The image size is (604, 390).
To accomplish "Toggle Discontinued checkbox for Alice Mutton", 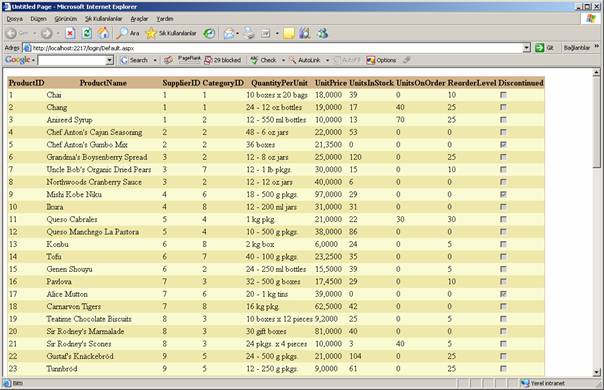I will pyautogui.click(x=503, y=294).
